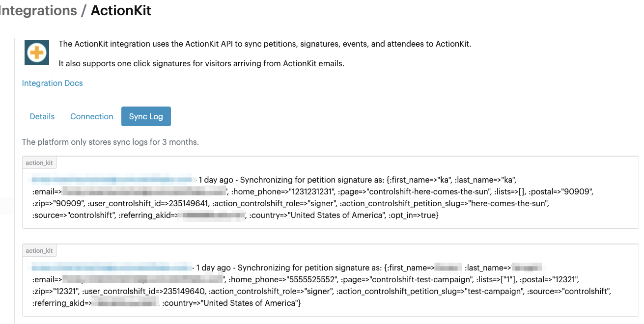Screen dimensions: 644x324
Task: Click the "controlshift-here-comes-the-sun" page value
Action: pos(430,191)
